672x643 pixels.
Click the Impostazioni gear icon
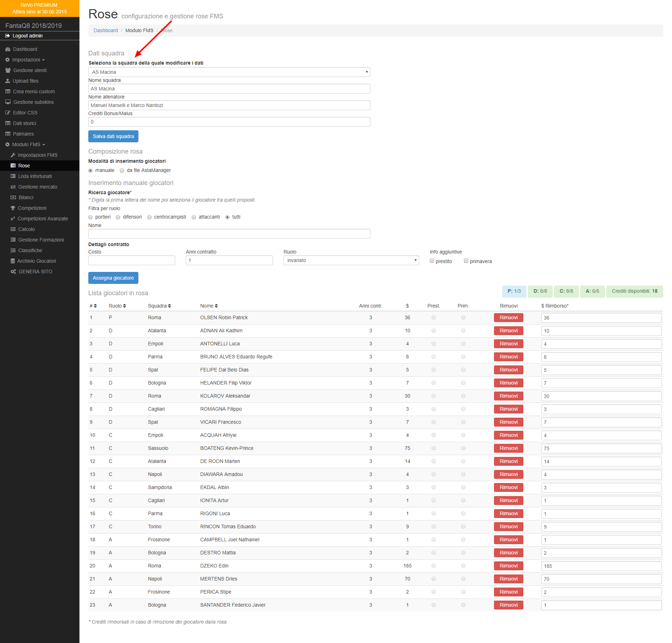point(7,60)
